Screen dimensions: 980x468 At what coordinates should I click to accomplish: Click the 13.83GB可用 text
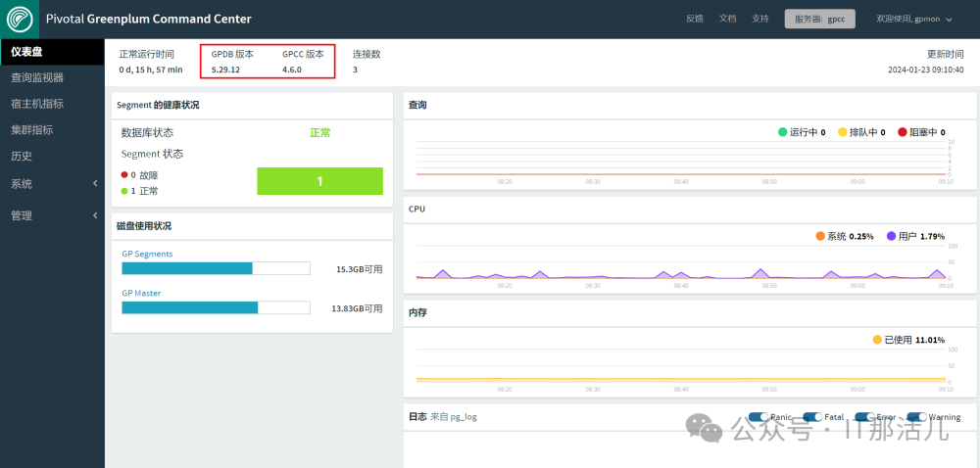click(357, 308)
